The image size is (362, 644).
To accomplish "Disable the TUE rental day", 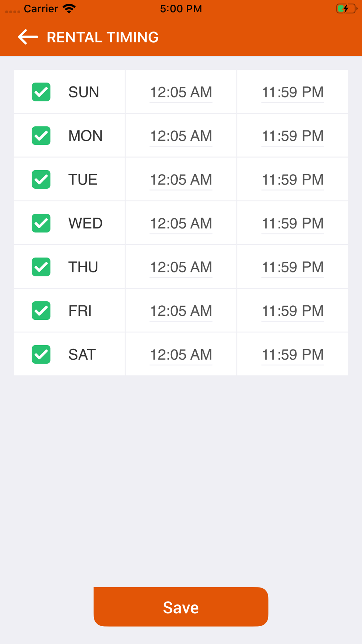I will pos(41,179).
